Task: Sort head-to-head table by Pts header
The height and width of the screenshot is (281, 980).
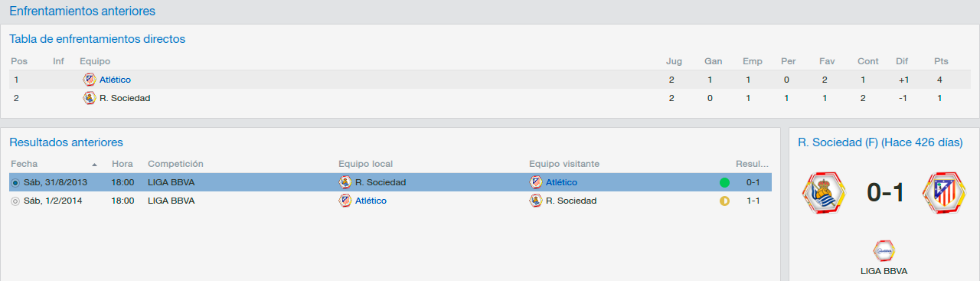Action: (941, 61)
